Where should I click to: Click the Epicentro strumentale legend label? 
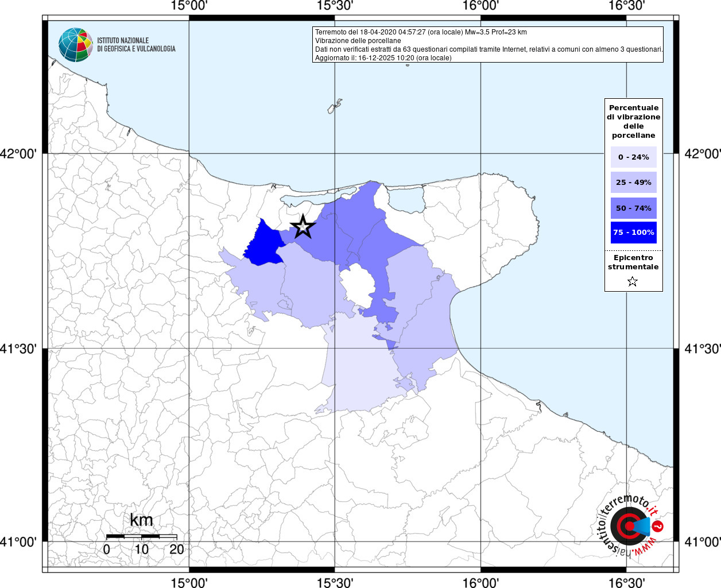pos(633,262)
